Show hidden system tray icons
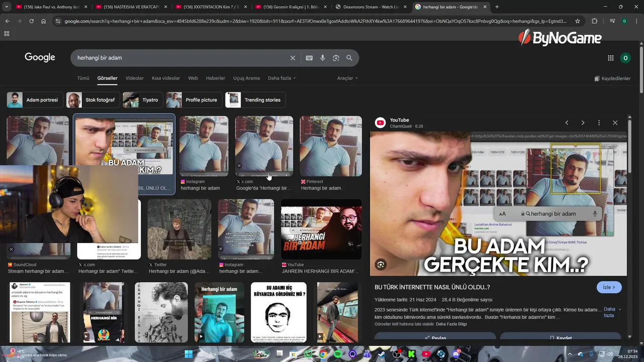Viewport: 644px width, 362px height. tap(570, 354)
